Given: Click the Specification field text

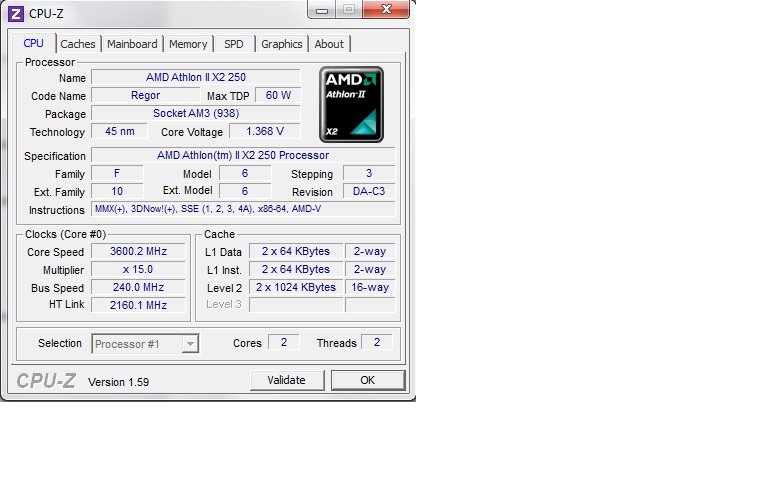Looking at the screenshot, I should (243, 155).
